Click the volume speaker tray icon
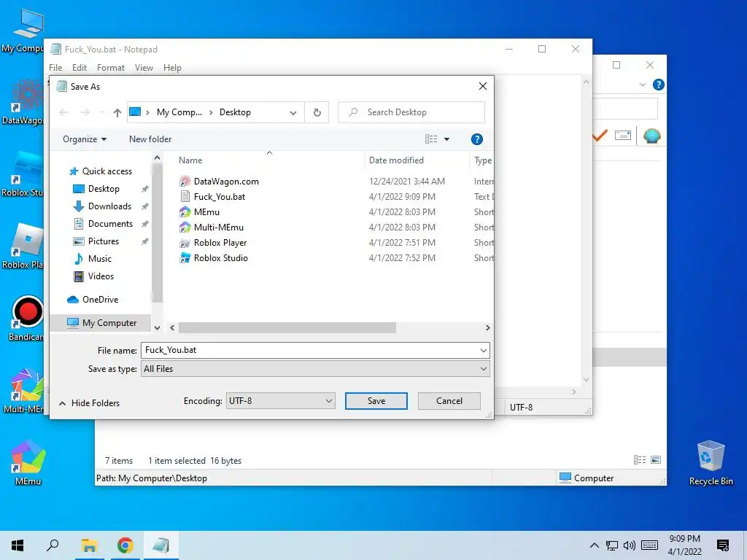Viewport: 747px width, 560px height. point(630,545)
